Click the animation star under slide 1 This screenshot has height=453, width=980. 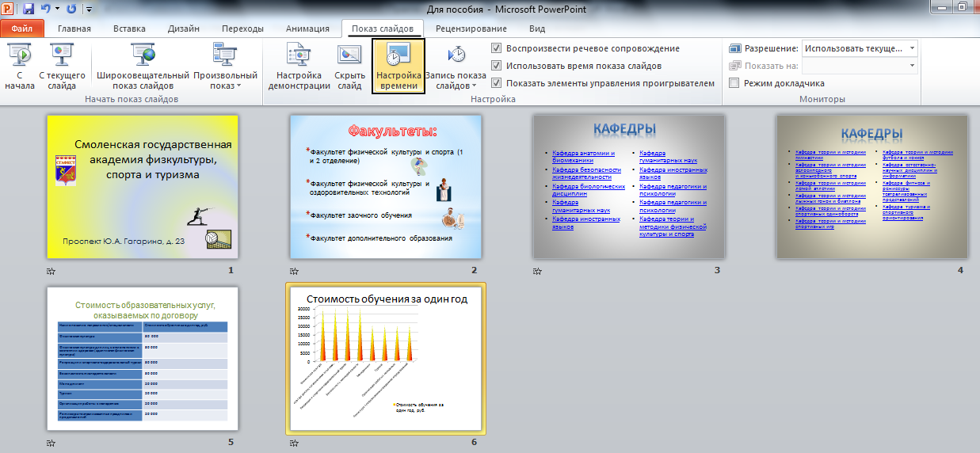[x=51, y=271]
